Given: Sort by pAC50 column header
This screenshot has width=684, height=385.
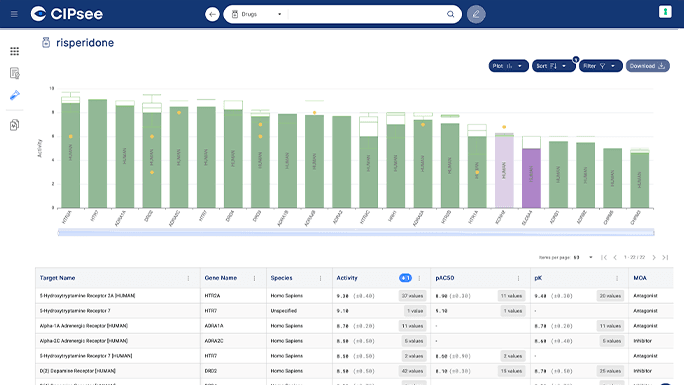Looking at the screenshot, I should click(x=445, y=278).
